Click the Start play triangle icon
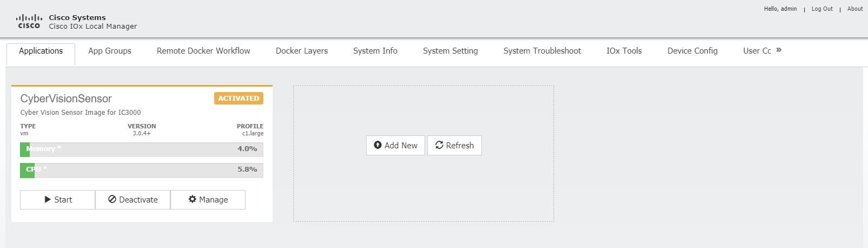The height and width of the screenshot is (248, 868). click(x=48, y=199)
